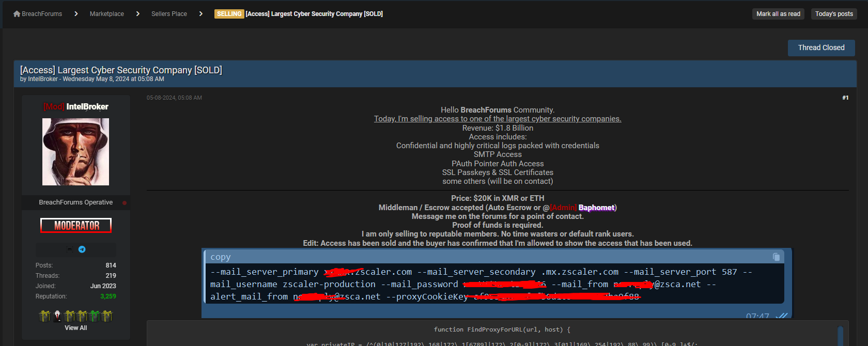Open IntelBroker's Matrix contact icon
Screen dimensions: 868x346
70,249
